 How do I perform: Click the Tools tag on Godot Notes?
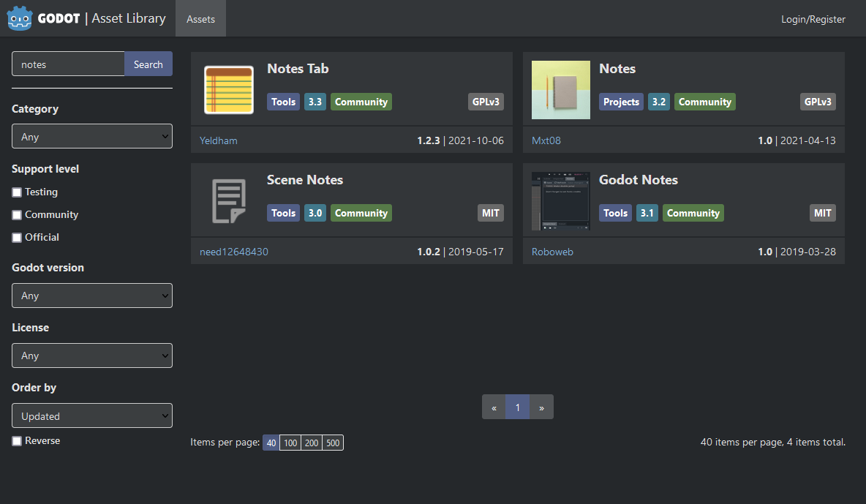click(615, 213)
